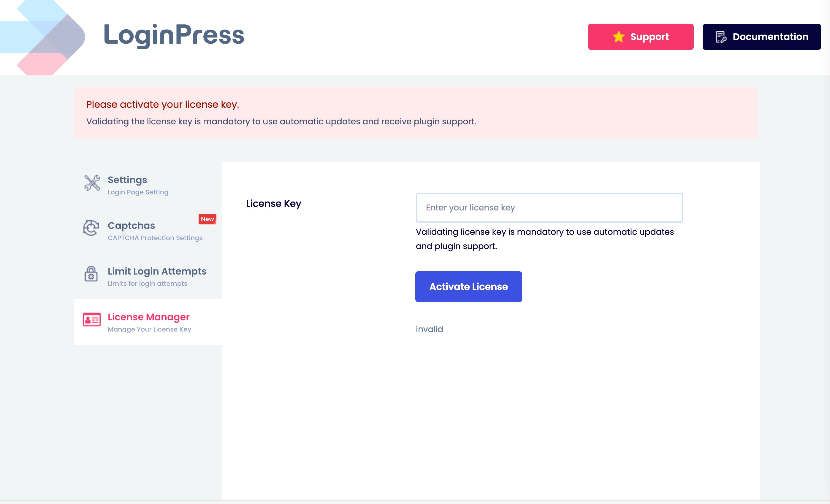This screenshot has height=504, width=830.
Task: Click the invalid license status text
Action: (429, 329)
